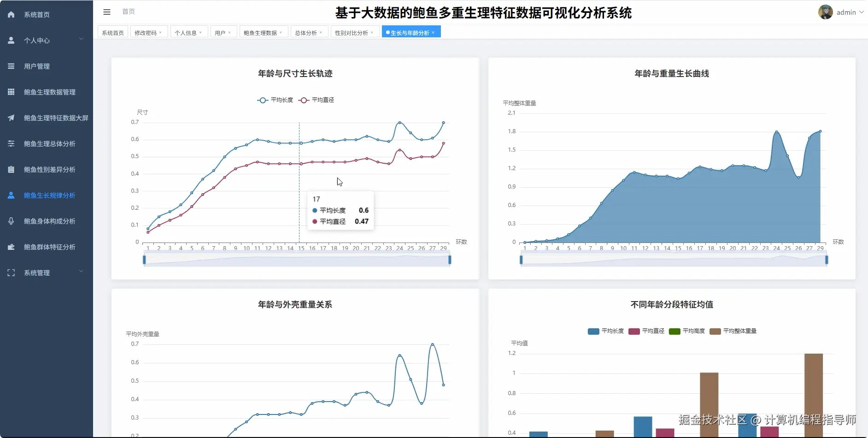Image resolution: width=868 pixels, height=438 pixels.
Task: Click the 年龄与尺寸生长轨迹 chart title
Action: coord(295,74)
